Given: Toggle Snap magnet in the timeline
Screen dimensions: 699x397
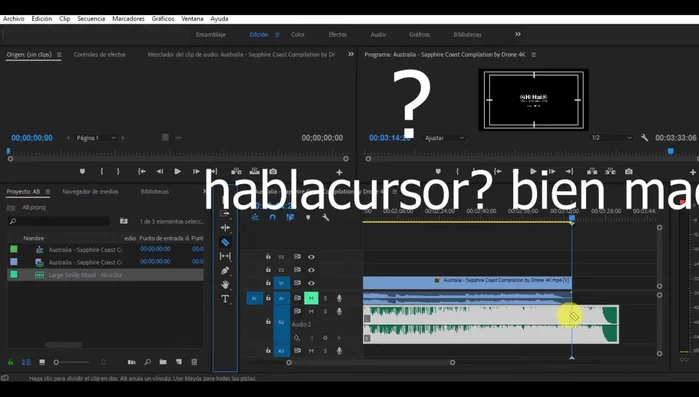Looking at the screenshot, I should pos(272,217).
